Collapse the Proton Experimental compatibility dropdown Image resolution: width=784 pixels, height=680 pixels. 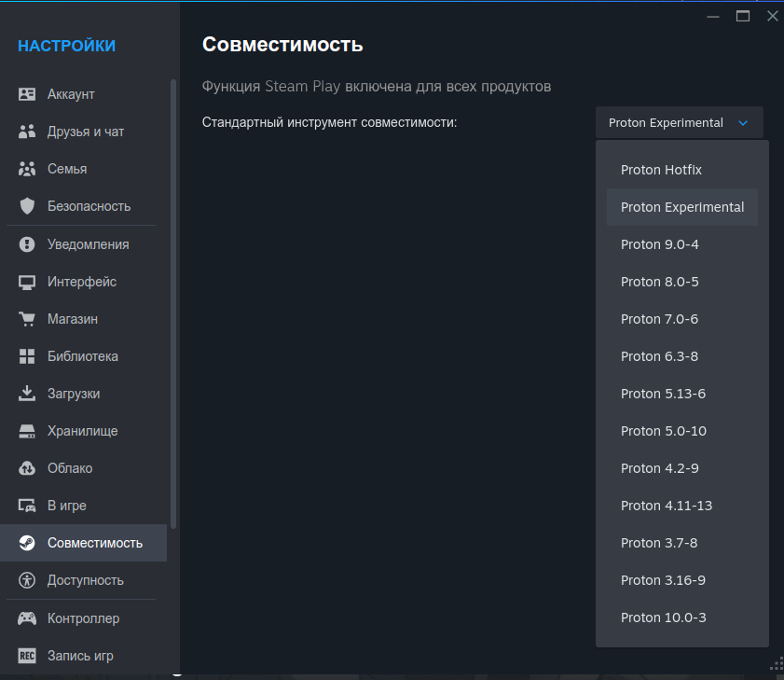679,122
